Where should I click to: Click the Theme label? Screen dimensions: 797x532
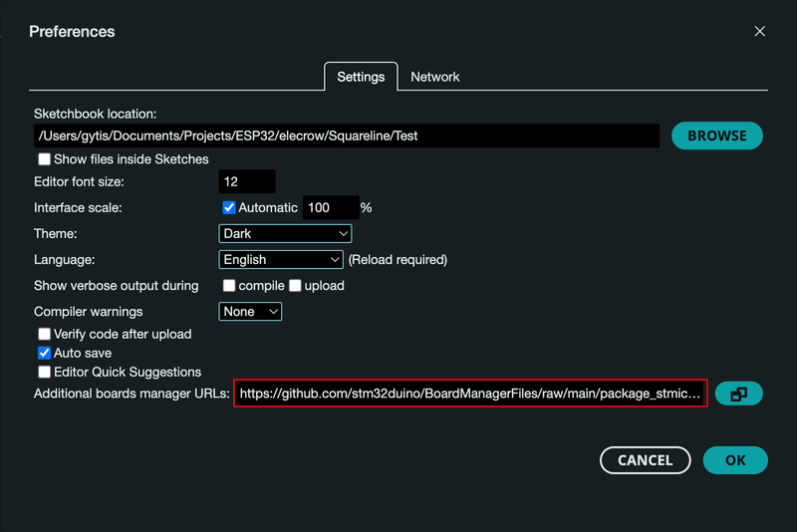pos(56,234)
